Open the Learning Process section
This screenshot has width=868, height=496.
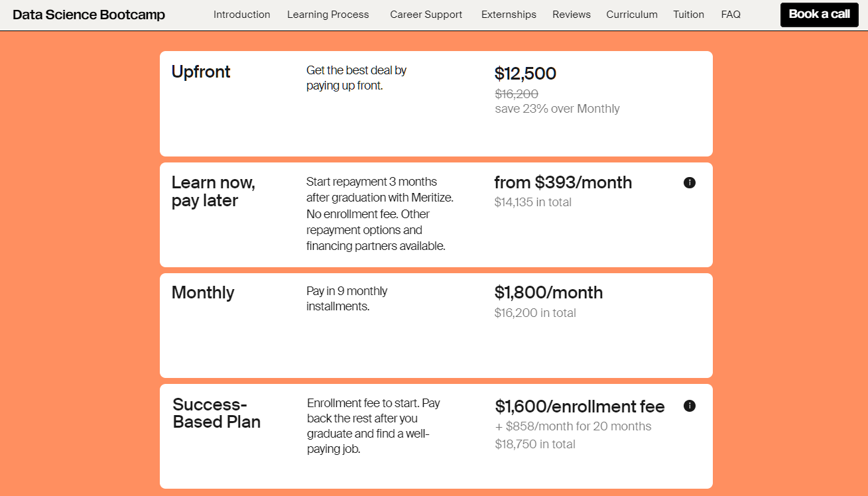(x=328, y=14)
